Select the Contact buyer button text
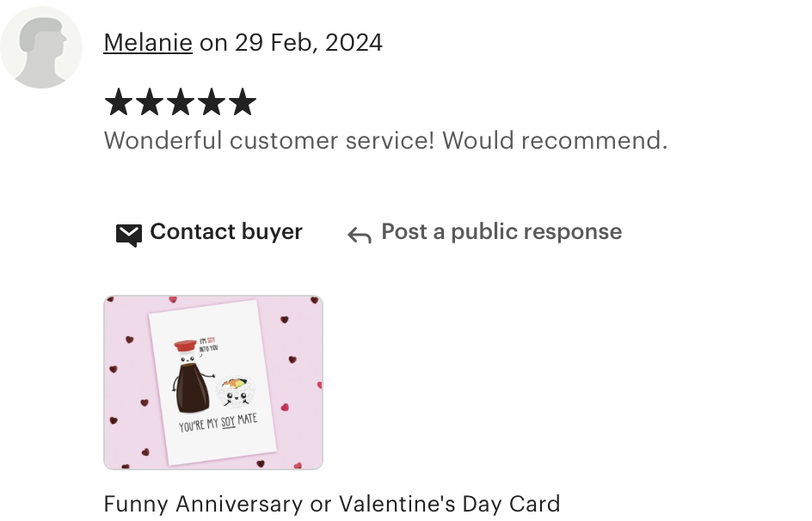The image size is (812, 521). click(226, 232)
